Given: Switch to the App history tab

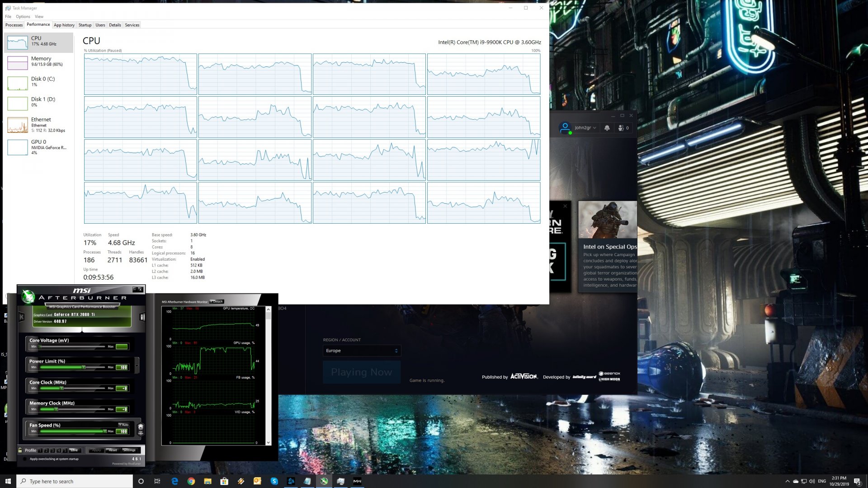Looking at the screenshot, I should click(64, 25).
